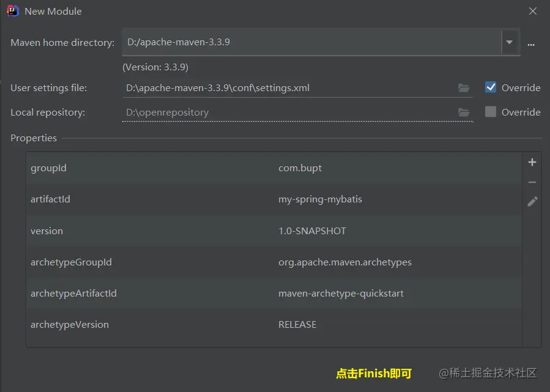Uncheck Override for User settings file
This screenshot has width=550, height=392.
[x=491, y=87]
